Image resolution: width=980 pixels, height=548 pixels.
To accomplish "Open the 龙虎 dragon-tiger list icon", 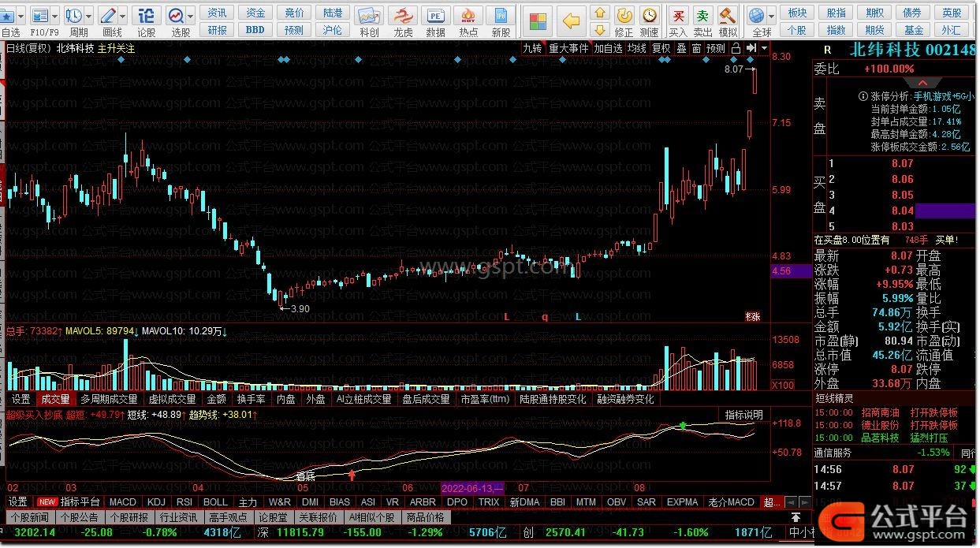I will click(x=402, y=15).
